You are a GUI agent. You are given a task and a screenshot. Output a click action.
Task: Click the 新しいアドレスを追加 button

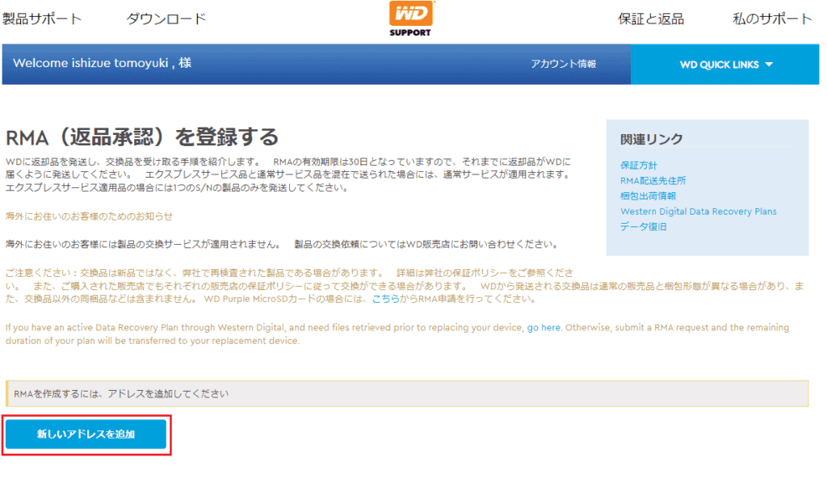tap(86, 435)
